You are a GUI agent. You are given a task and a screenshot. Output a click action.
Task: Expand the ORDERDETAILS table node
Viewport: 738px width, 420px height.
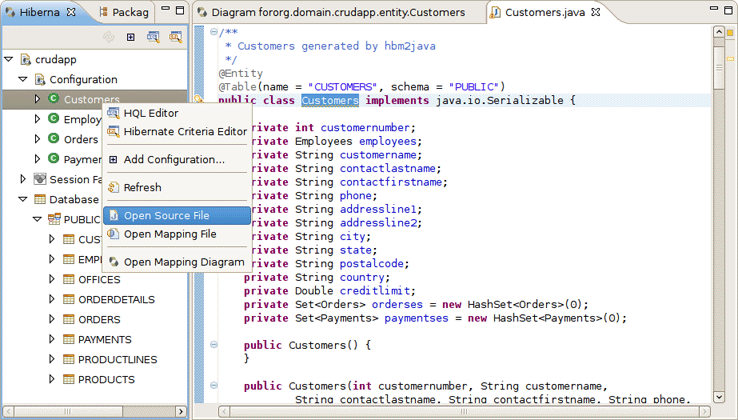(x=53, y=300)
